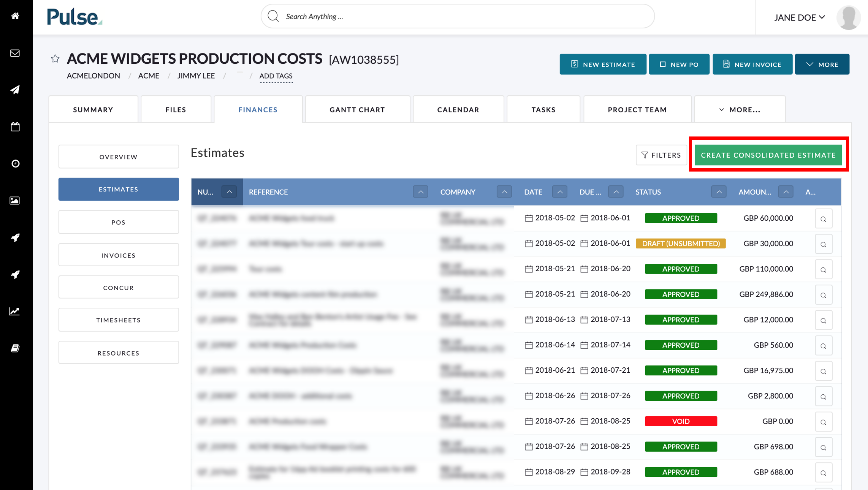Screen dimensions: 868x490
Task: Click the DRAFT (UNSUBMITTED) status badge
Action: 681,243
